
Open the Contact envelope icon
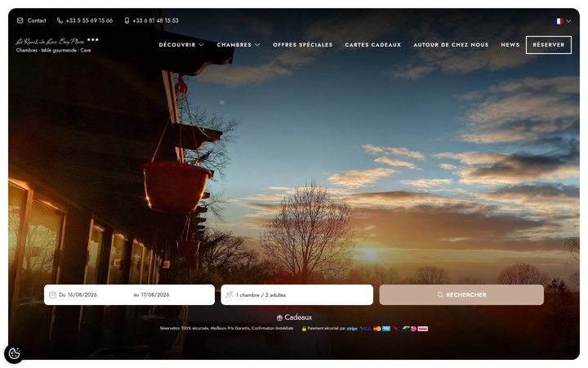click(x=20, y=20)
